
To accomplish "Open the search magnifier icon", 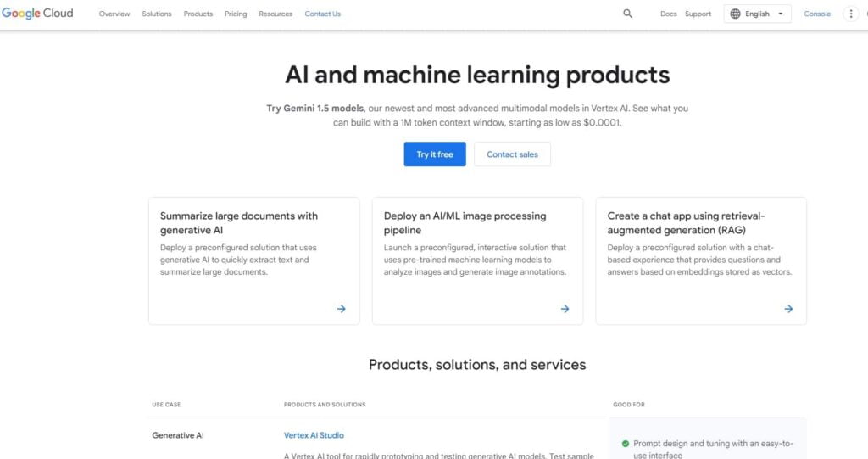I will point(627,14).
